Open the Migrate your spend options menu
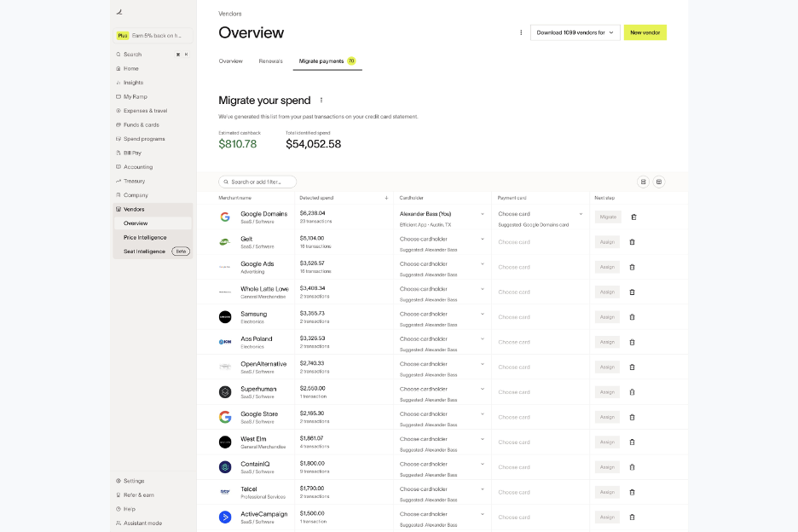This screenshot has height=532, width=798. coord(321,101)
